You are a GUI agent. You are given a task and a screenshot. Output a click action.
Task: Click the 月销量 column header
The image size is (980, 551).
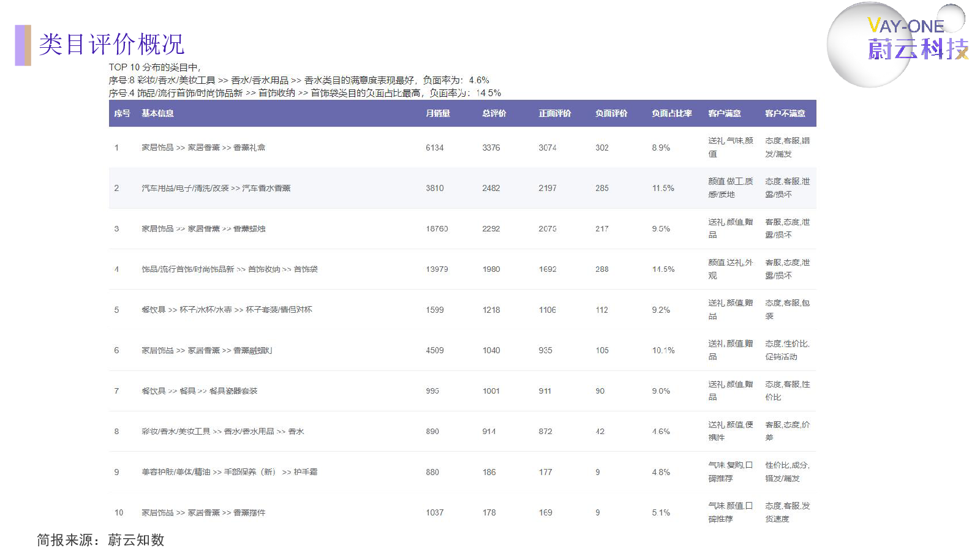tap(438, 113)
